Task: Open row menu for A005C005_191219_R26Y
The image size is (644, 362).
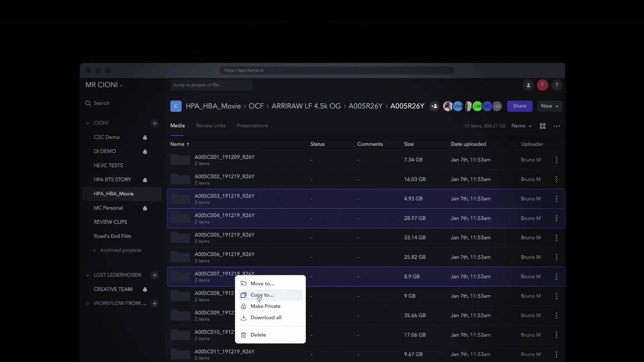Action: pos(557,238)
